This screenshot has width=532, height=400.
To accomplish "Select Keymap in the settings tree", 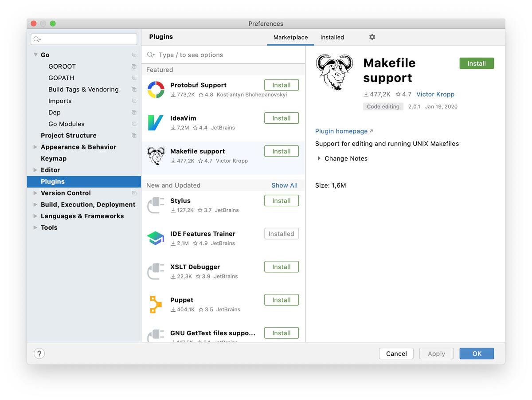I will pos(54,159).
